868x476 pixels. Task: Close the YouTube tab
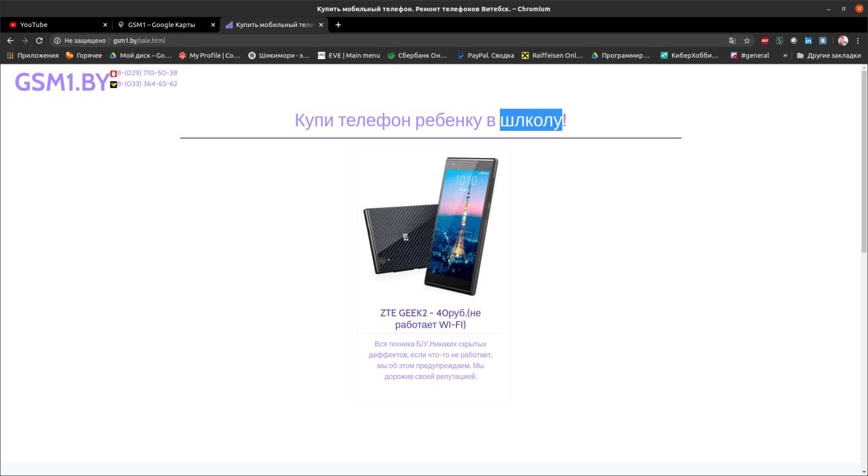click(x=105, y=25)
